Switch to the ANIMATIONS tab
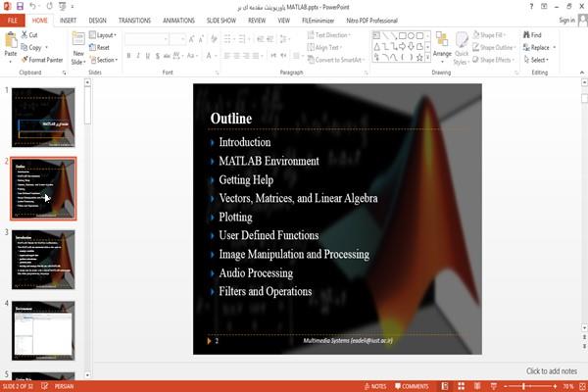This screenshot has width=588, height=392. (x=178, y=21)
